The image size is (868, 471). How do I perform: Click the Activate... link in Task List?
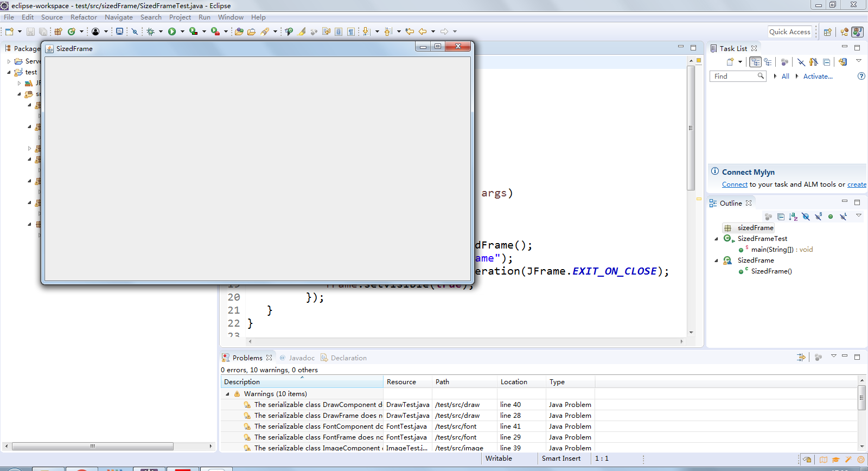[x=818, y=77]
